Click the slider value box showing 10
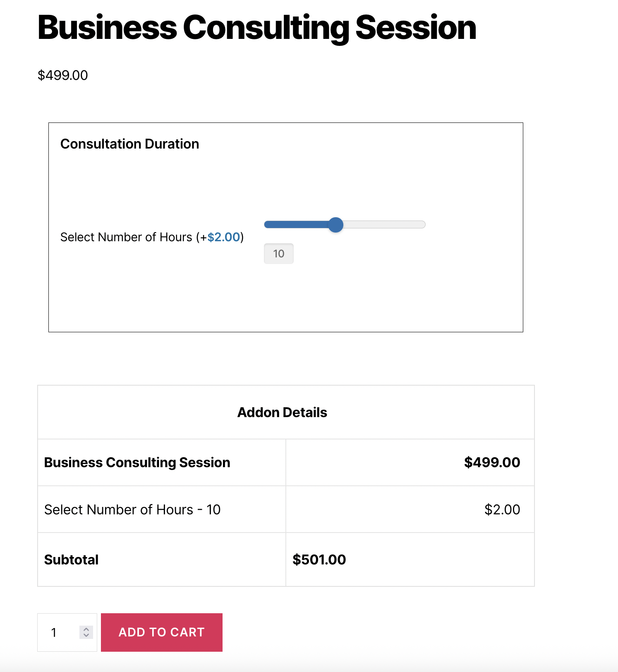 [x=279, y=254]
